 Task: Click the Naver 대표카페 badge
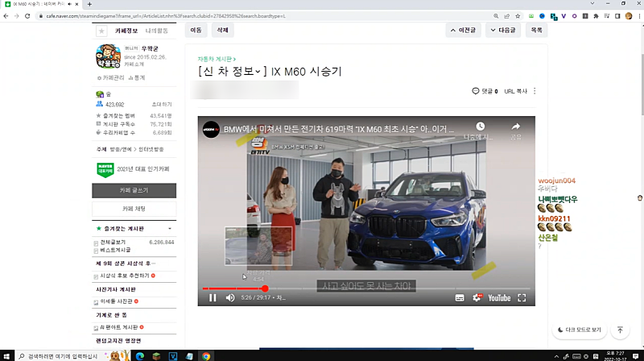click(x=105, y=169)
